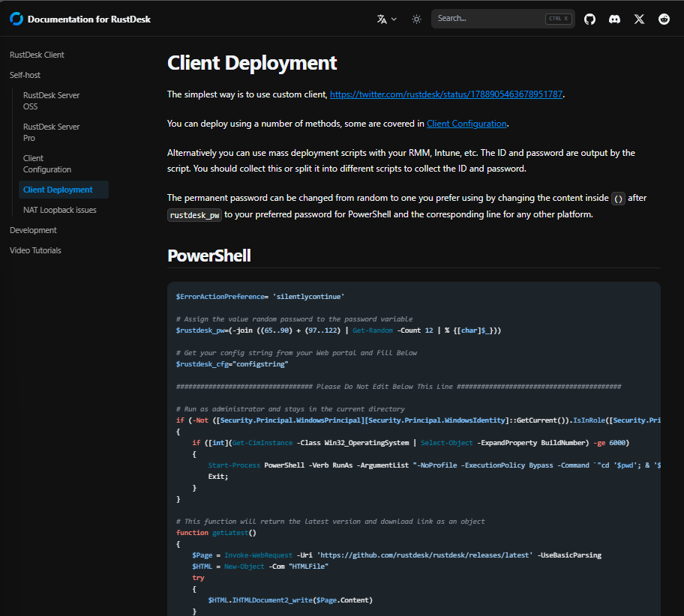This screenshot has width=684, height=616.
Task: Click the '# Get your config string' comment
Action: pyautogui.click(x=296, y=353)
